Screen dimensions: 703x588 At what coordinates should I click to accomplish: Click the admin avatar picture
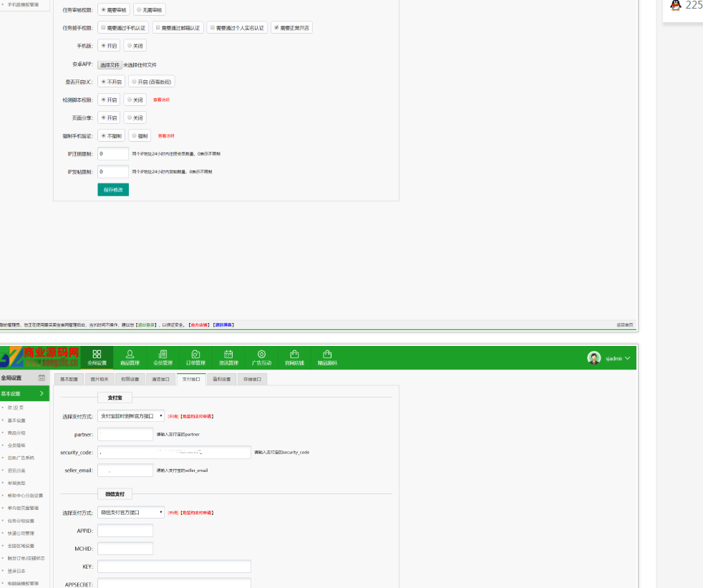click(x=594, y=358)
